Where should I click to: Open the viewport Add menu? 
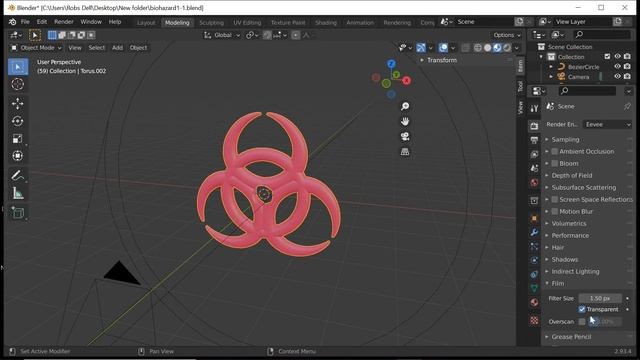click(118, 48)
